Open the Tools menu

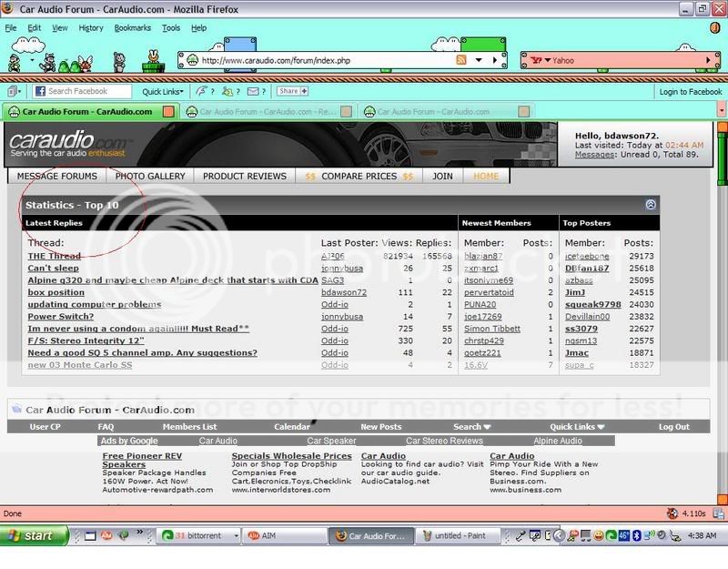click(x=171, y=28)
